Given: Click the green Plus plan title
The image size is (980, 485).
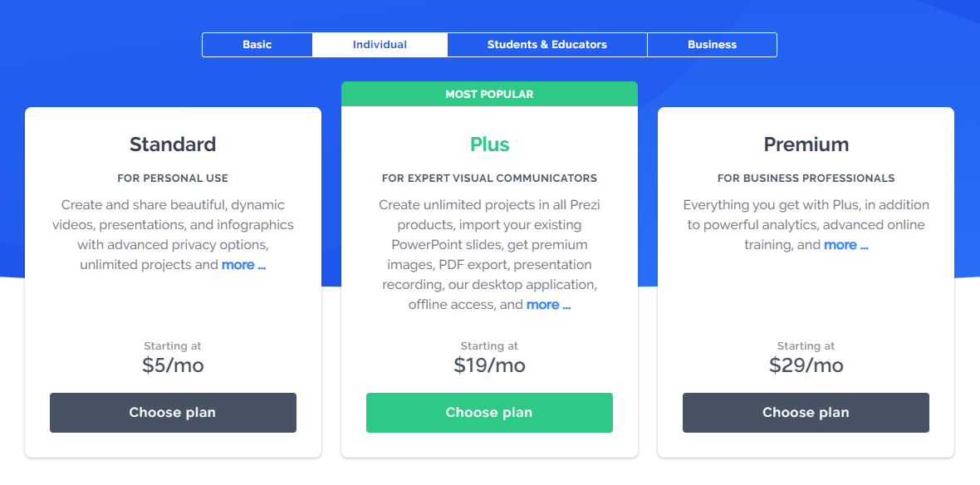Looking at the screenshot, I should pyautogui.click(x=489, y=145).
